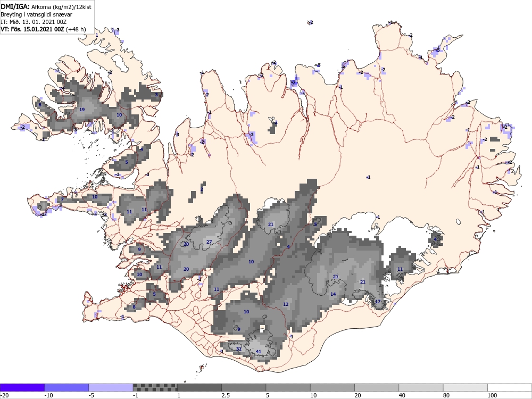
Task: Click the value 9 on the west coast
Action: pos(139,250)
